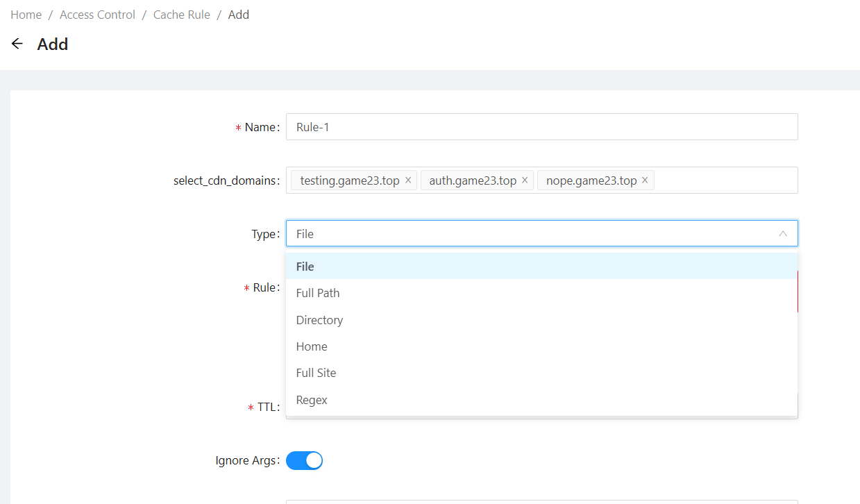
Task: Select the Home type option
Action: (312, 346)
